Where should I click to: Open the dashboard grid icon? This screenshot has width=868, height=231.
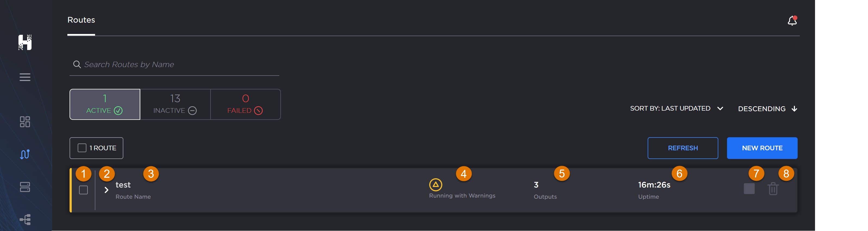click(25, 122)
